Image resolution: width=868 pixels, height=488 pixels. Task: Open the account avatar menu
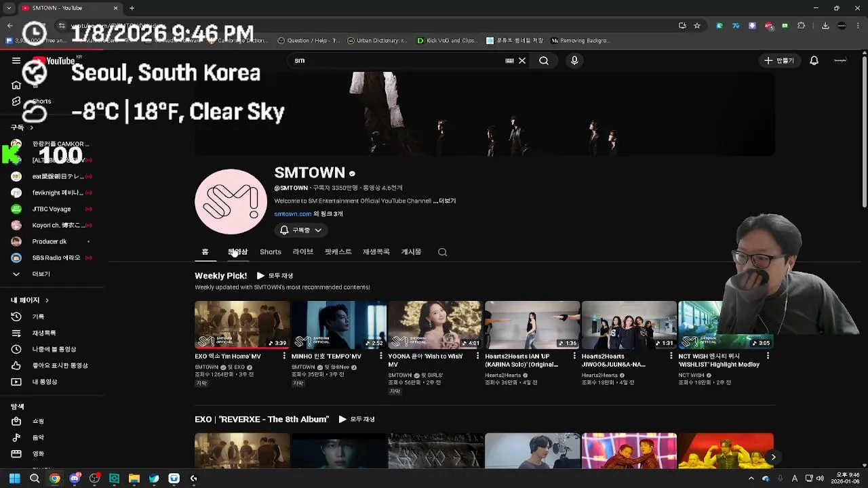click(840, 60)
